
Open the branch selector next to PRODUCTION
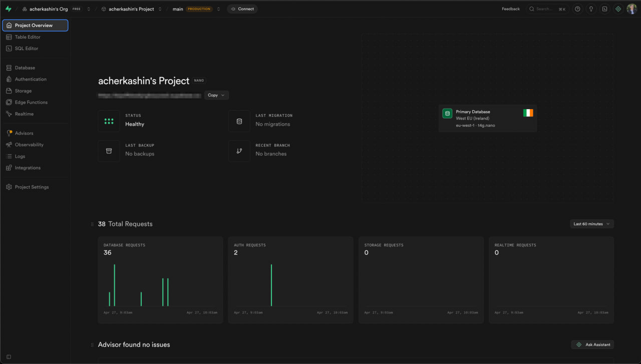click(218, 9)
